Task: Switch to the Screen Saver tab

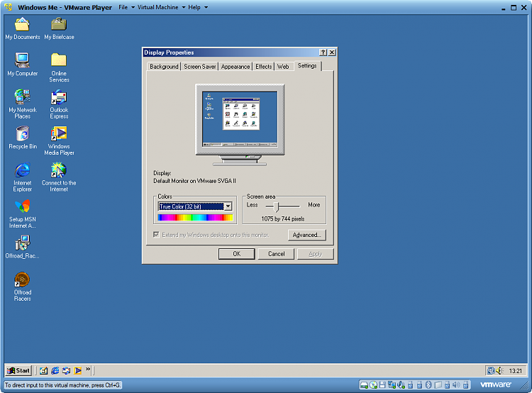Action: 199,67
